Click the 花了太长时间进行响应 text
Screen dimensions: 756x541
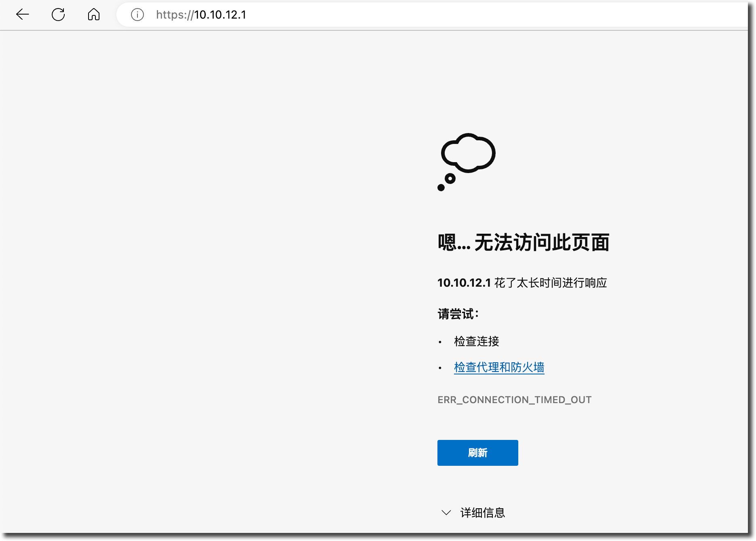551,283
